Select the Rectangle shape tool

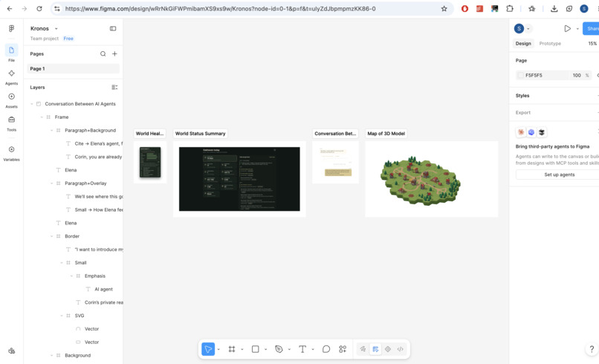tap(255, 349)
